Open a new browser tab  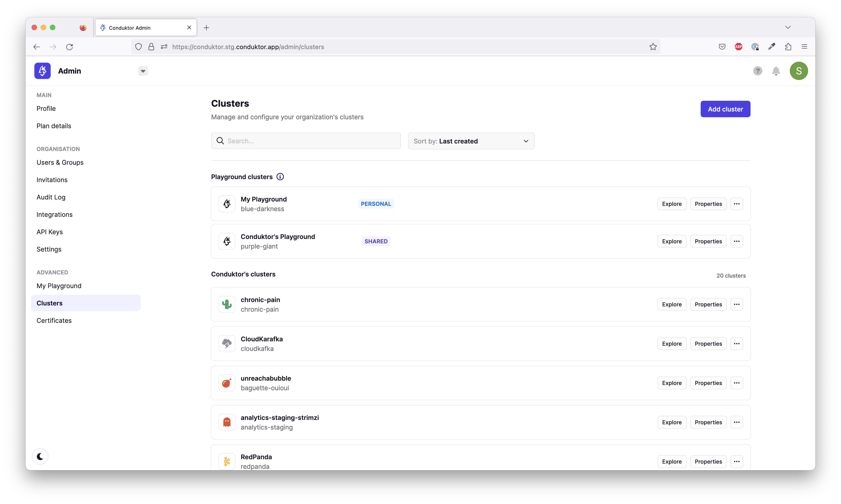[206, 27]
